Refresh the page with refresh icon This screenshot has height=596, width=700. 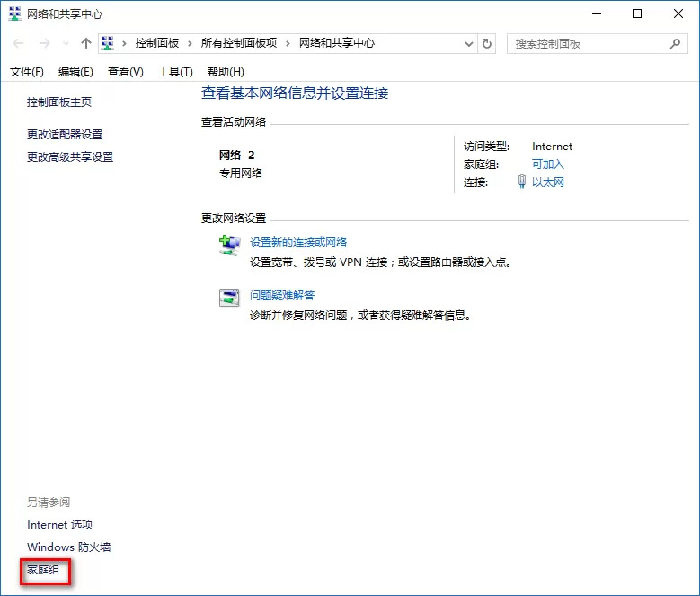click(x=487, y=43)
